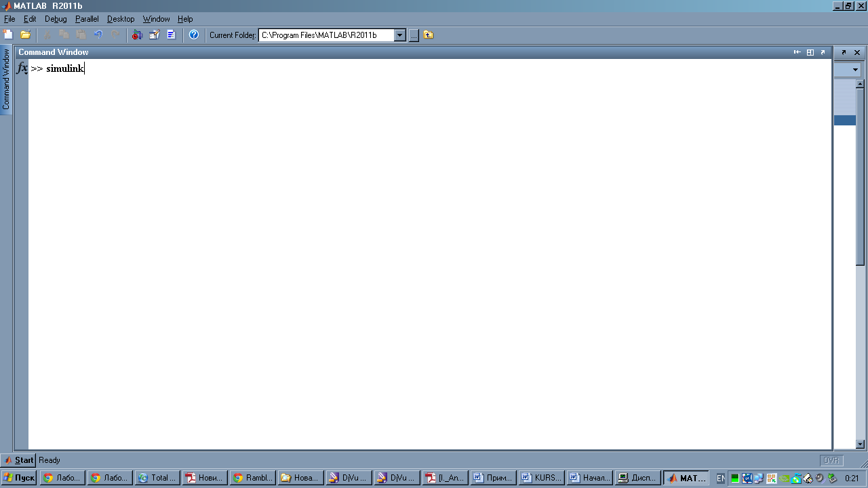Screen dimensions: 868x488
Task: Open the Profiler toolbar icon
Action: [x=172, y=35]
